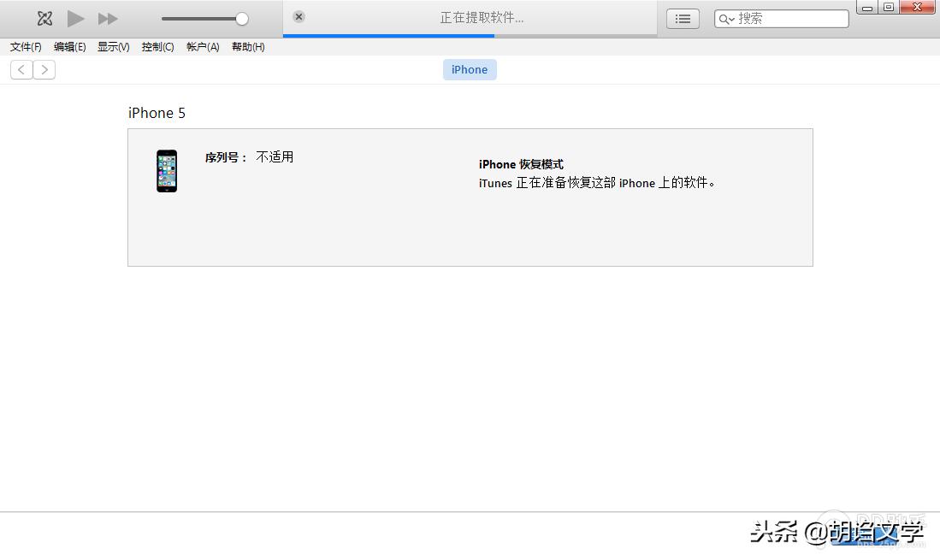The width and height of the screenshot is (940, 560).
Task: Open the 文件(F) menu
Action: pos(26,47)
